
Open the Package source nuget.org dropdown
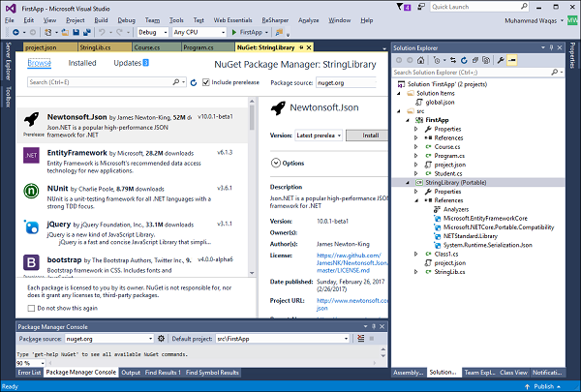point(346,82)
